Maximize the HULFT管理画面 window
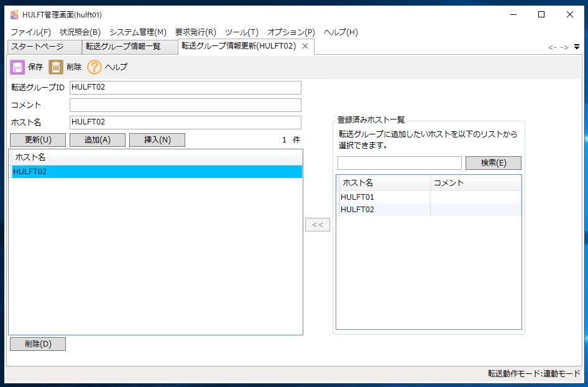 541,15
